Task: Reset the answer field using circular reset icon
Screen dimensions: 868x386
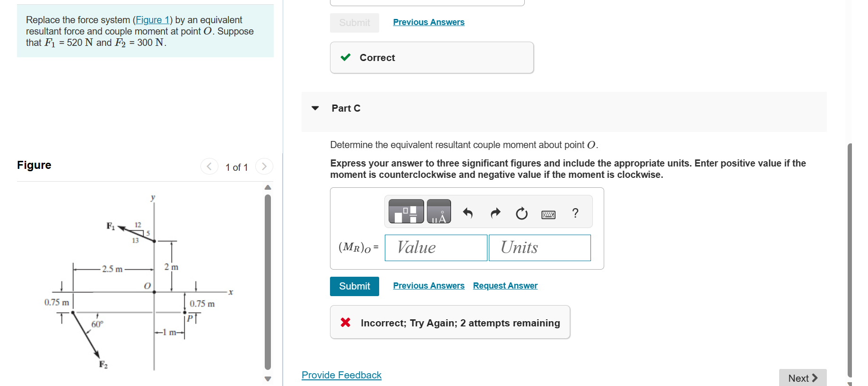Action: point(521,214)
